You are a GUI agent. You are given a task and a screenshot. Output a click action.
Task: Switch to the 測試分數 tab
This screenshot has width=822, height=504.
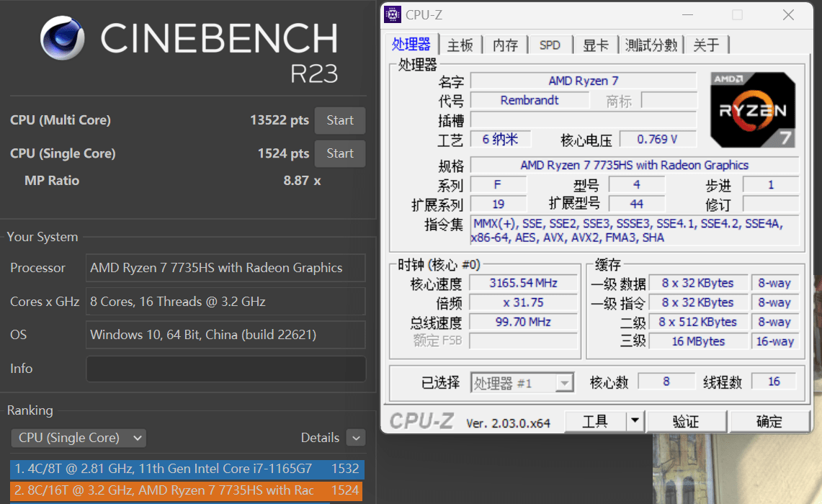651,45
